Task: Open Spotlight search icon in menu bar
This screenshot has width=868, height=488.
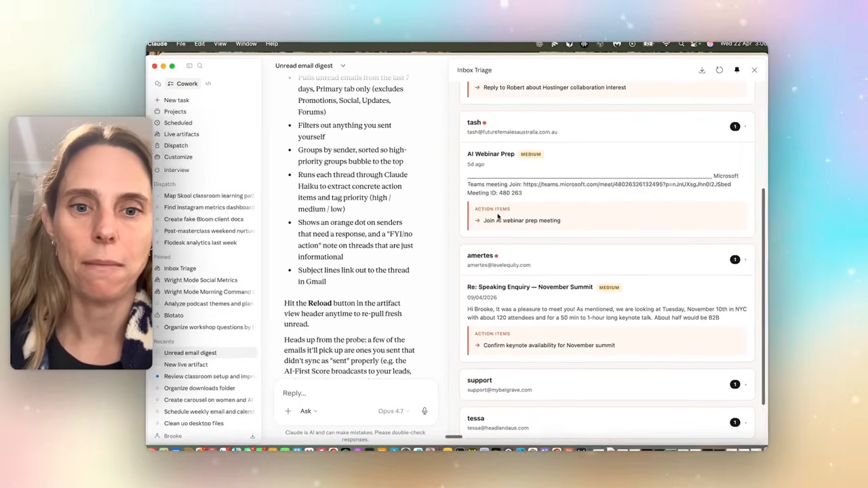Action: pyautogui.click(x=682, y=44)
